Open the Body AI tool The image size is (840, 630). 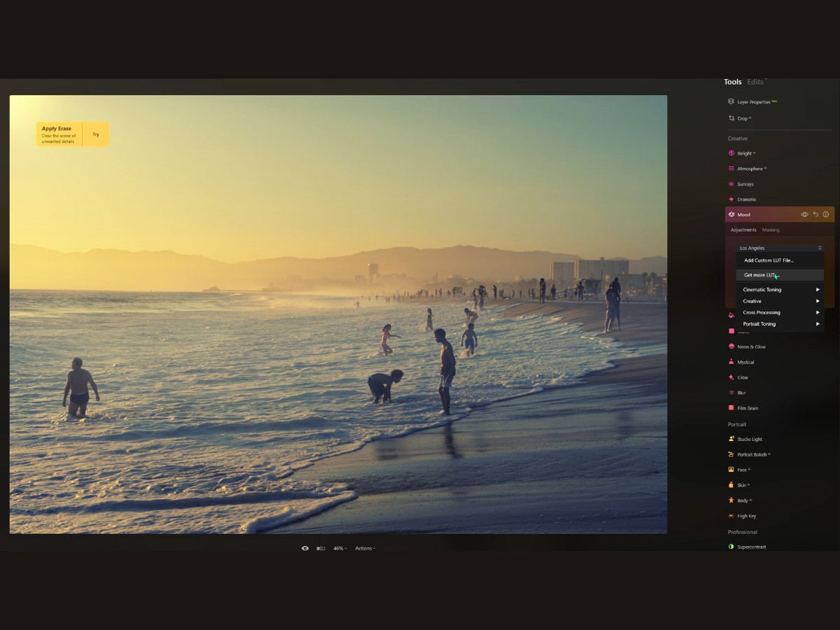click(739, 500)
